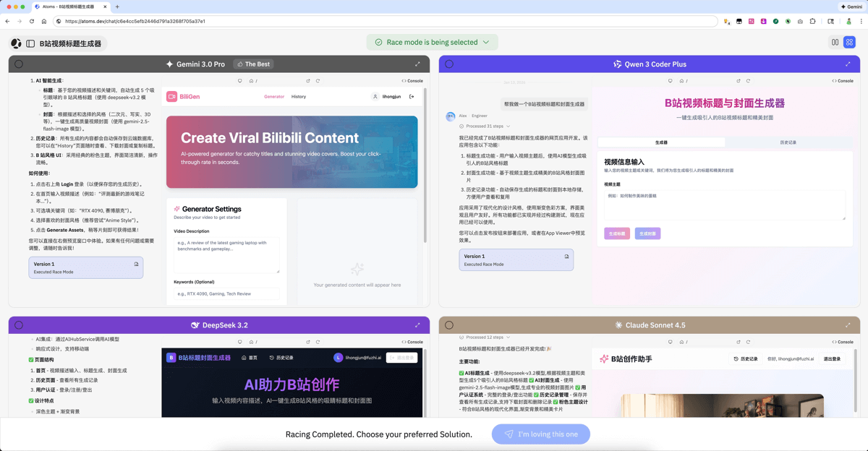
Task: Select the Qwen 3 Coder Plus radio
Action: (x=449, y=64)
